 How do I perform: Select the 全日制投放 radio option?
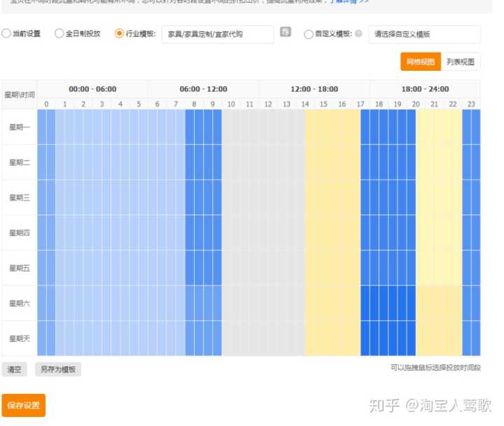point(59,34)
